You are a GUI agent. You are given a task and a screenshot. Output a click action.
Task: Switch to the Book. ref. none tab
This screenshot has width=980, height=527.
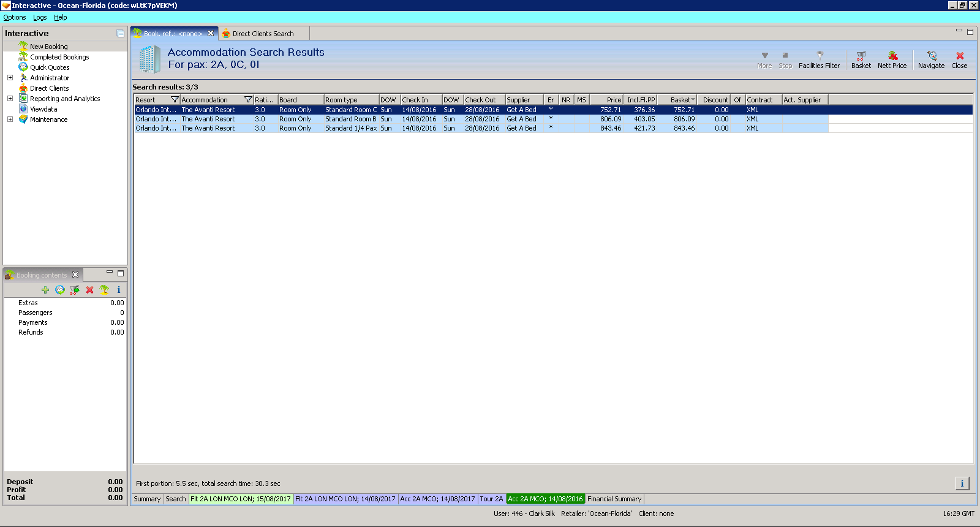click(x=173, y=34)
